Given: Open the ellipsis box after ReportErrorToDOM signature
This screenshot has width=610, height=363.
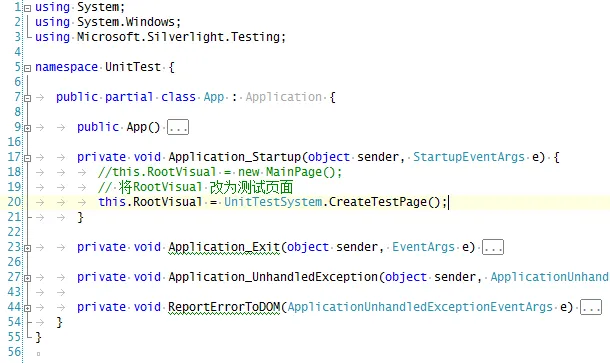Looking at the screenshot, I should [591, 307].
